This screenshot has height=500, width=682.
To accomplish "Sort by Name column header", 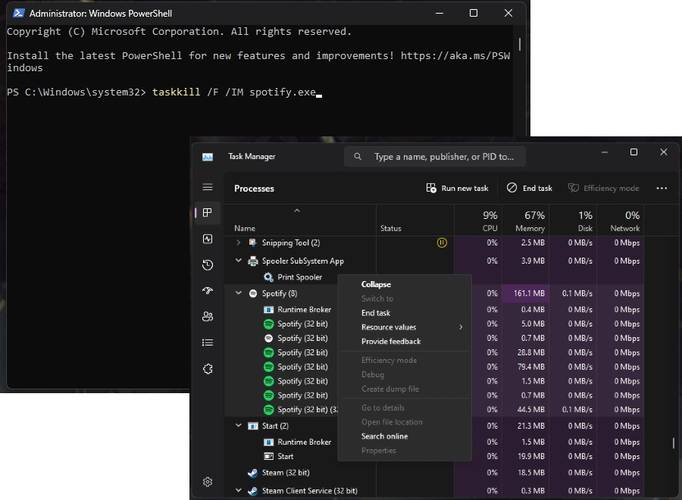I will (x=300, y=221).
